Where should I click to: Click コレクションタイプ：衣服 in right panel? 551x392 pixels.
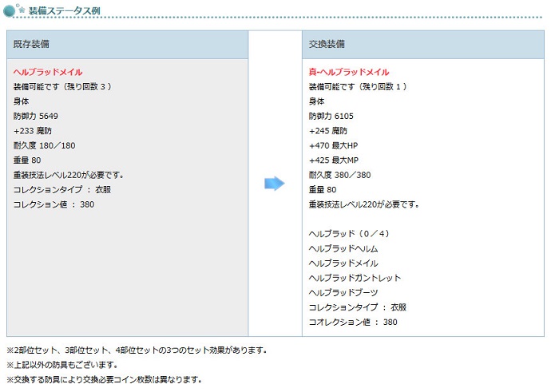coord(358,307)
